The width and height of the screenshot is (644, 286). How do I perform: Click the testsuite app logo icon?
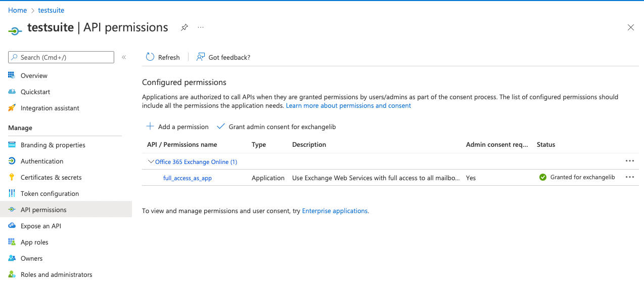[x=15, y=31]
